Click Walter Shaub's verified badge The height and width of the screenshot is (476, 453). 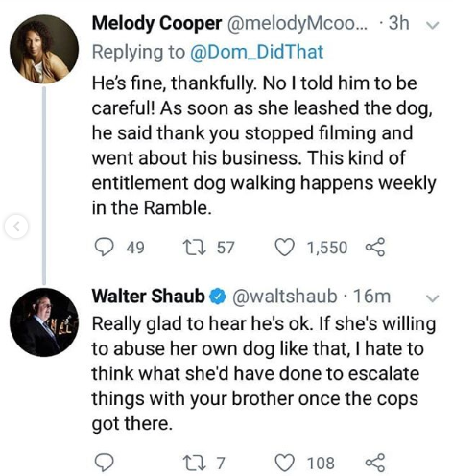coord(218,297)
